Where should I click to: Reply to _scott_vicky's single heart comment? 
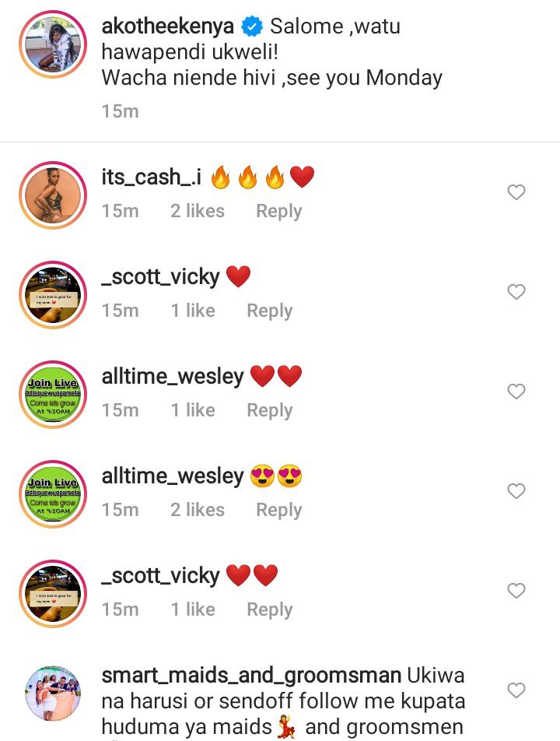coord(270,311)
